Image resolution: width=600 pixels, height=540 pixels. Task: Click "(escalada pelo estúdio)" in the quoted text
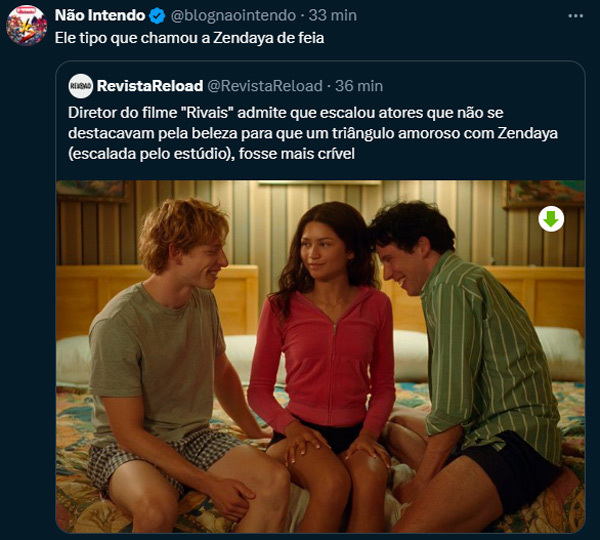(150, 154)
